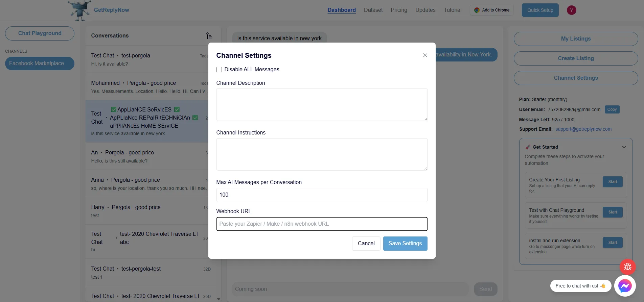Click the Coming soon message input

click(350, 289)
